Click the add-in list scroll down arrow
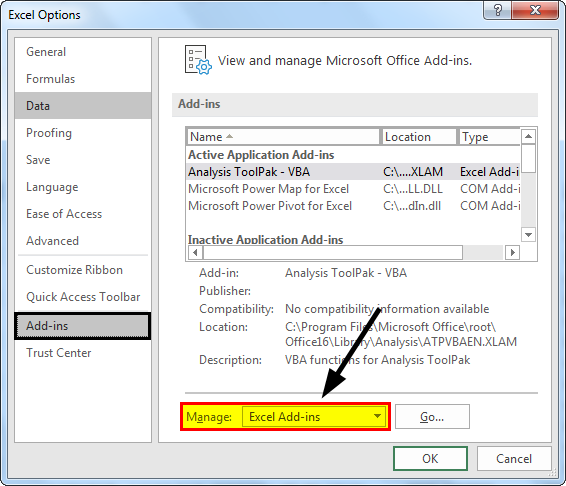 click(528, 235)
